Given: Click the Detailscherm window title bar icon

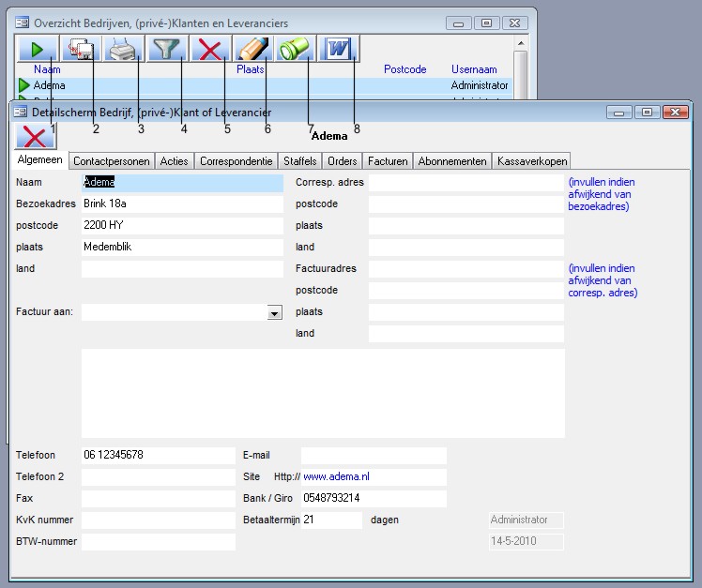Looking at the screenshot, I should (20, 112).
